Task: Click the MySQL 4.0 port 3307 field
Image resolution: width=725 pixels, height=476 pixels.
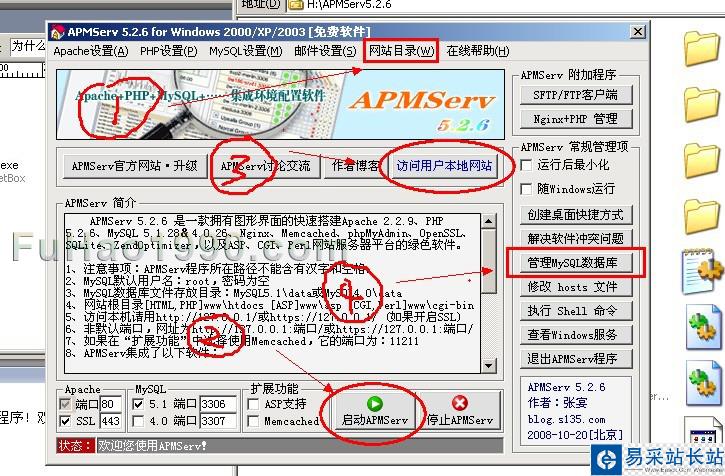Action: (x=218, y=421)
